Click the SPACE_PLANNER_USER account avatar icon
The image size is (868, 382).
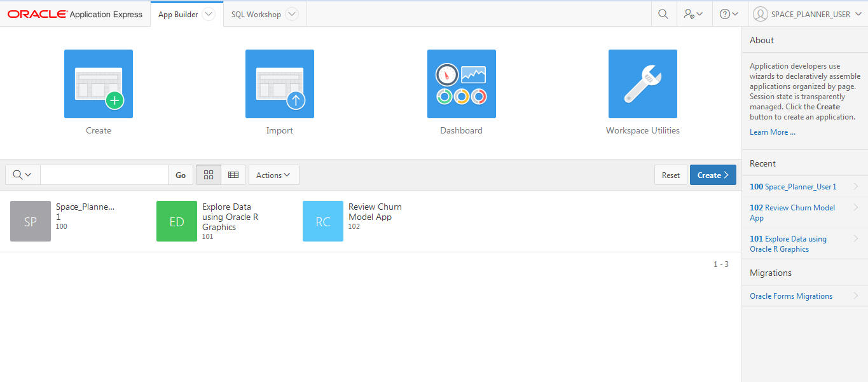pos(760,14)
